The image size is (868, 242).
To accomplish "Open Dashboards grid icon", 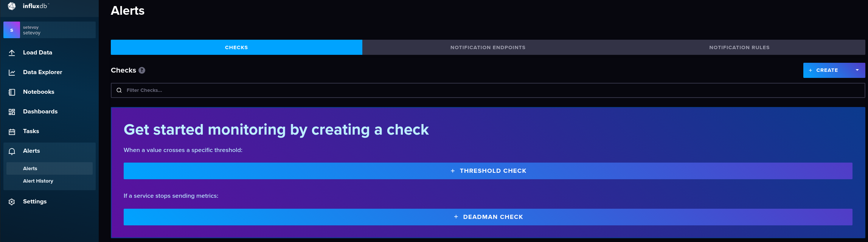I will pyautogui.click(x=12, y=112).
